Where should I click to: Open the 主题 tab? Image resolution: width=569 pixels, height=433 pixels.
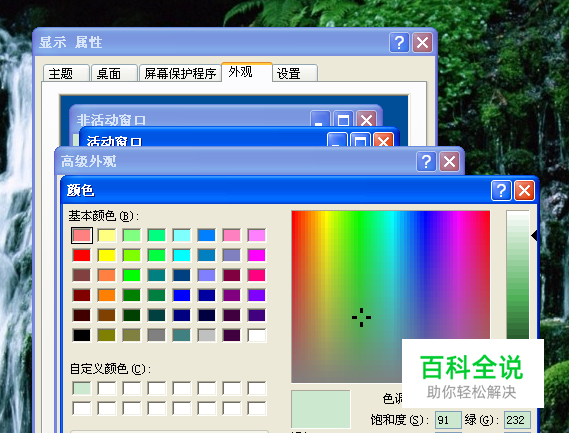point(66,73)
